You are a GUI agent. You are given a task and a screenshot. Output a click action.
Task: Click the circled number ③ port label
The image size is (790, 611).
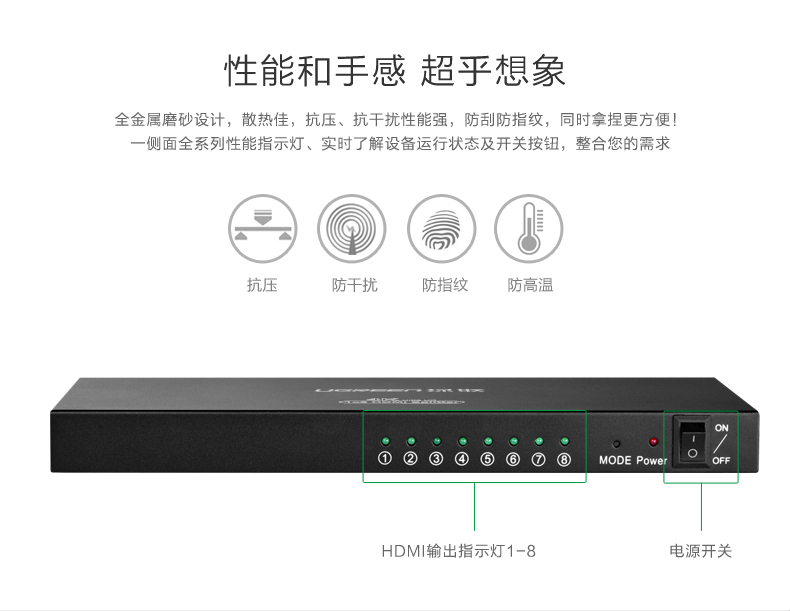[x=436, y=459]
